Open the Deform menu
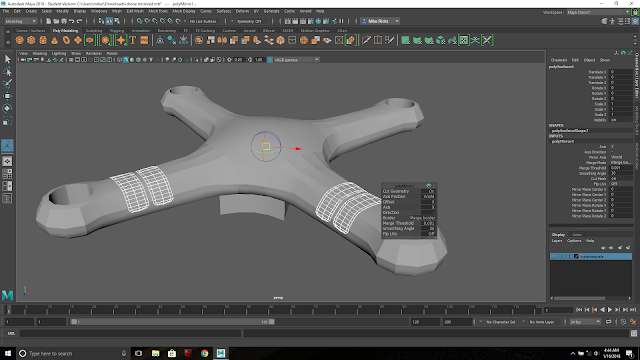This screenshot has width=640, height=360. pyautogui.click(x=242, y=11)
